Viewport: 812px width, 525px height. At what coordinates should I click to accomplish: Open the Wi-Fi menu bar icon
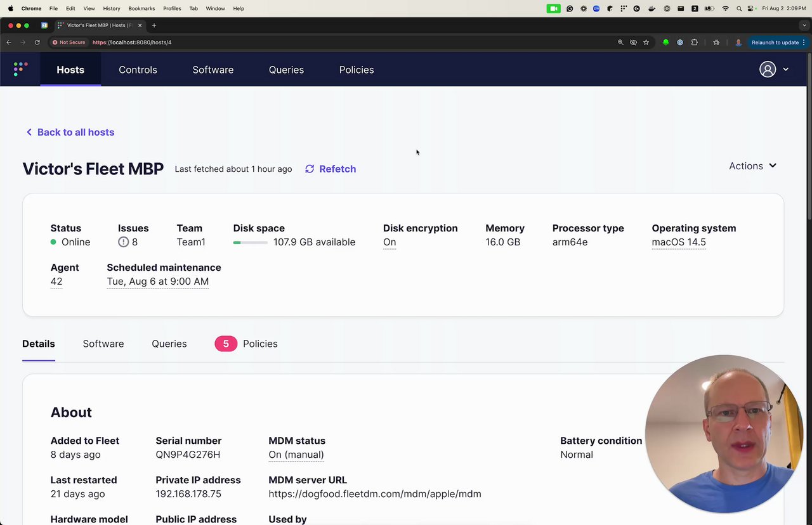click(x=725, y=8)
